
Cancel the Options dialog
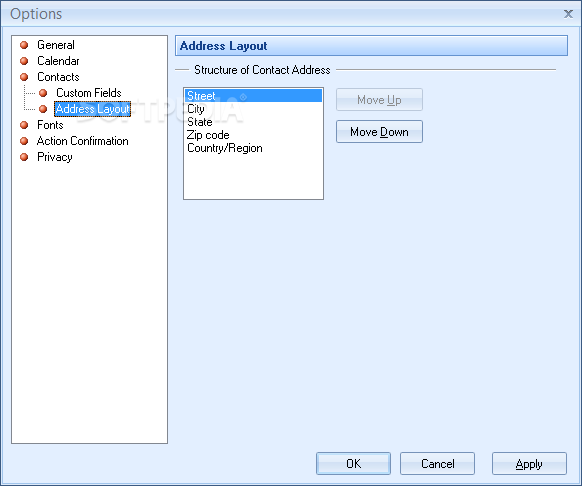click(x=437, y=463)
